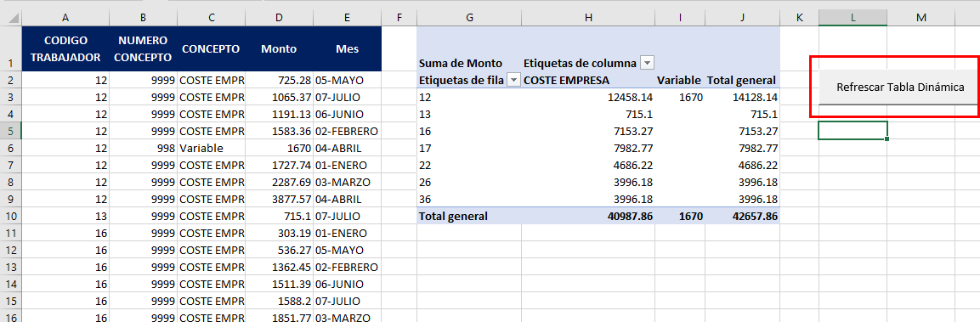Click the Refrescar Tabla Dinámica button
The height and width of the screenshot is (322, 980).
pos(900,87)
